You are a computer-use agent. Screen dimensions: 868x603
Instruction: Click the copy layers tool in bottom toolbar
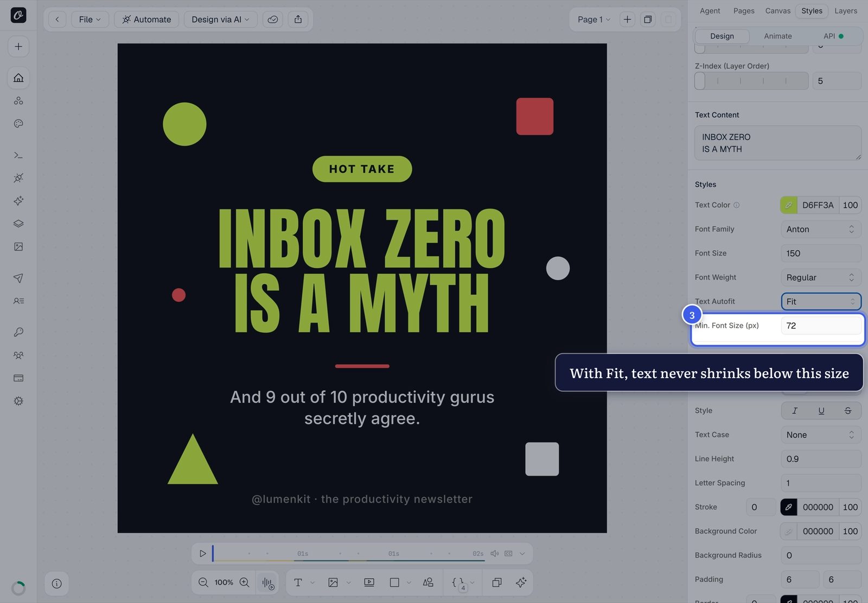(x=496, y=582)
